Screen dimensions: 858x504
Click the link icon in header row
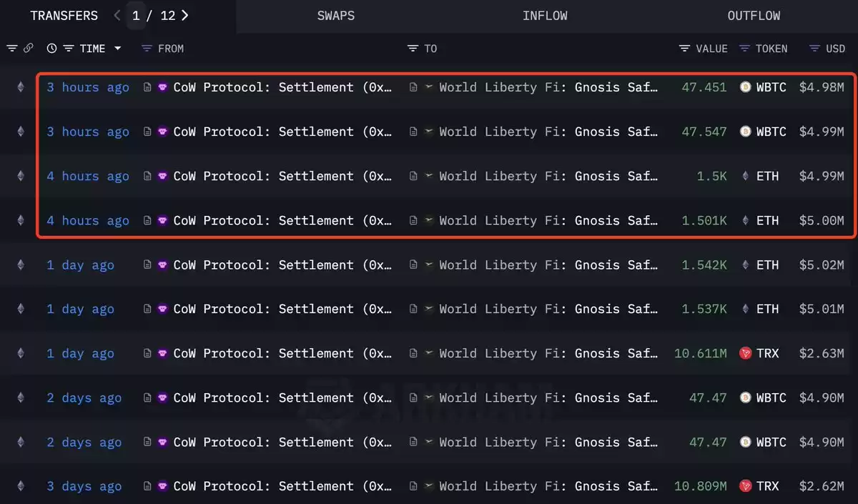pos(29,49)
